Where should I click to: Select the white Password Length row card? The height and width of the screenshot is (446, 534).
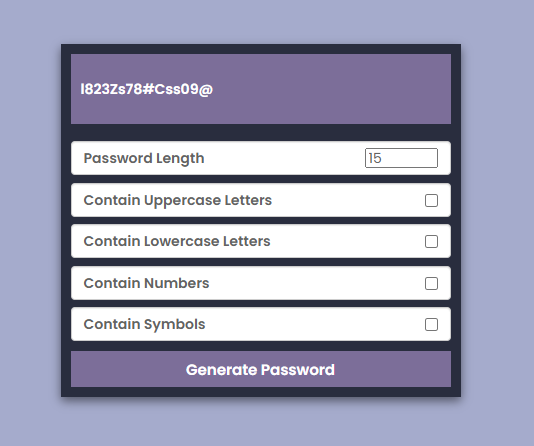coord(261,158)
